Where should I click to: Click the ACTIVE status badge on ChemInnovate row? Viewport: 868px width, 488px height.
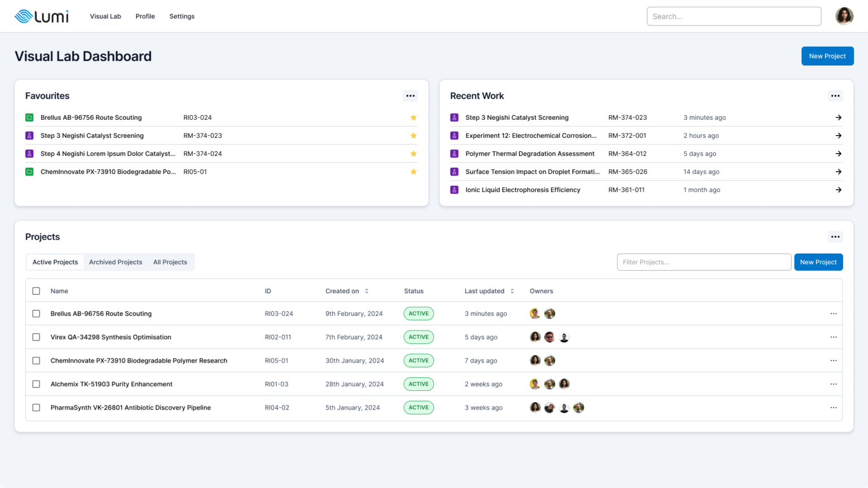point(419,360)
